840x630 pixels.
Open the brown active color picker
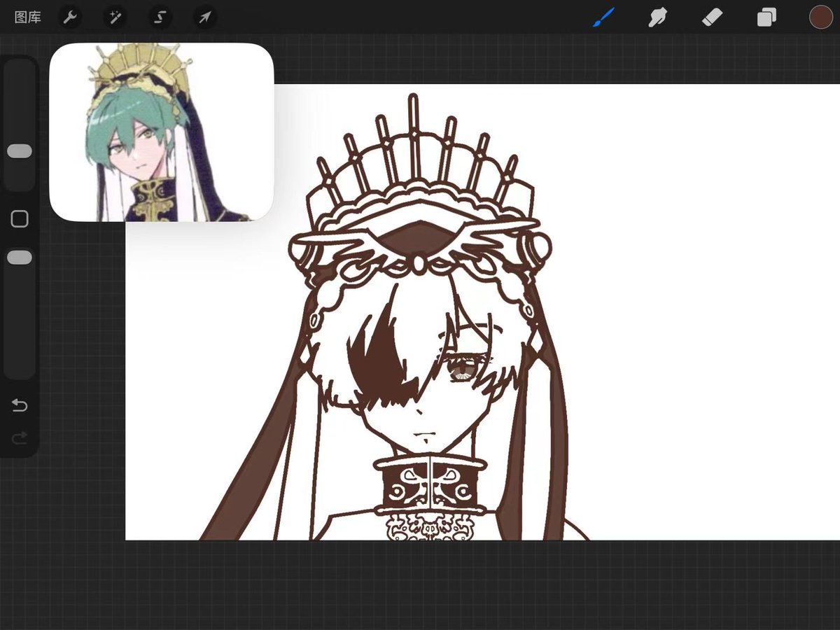820,17
